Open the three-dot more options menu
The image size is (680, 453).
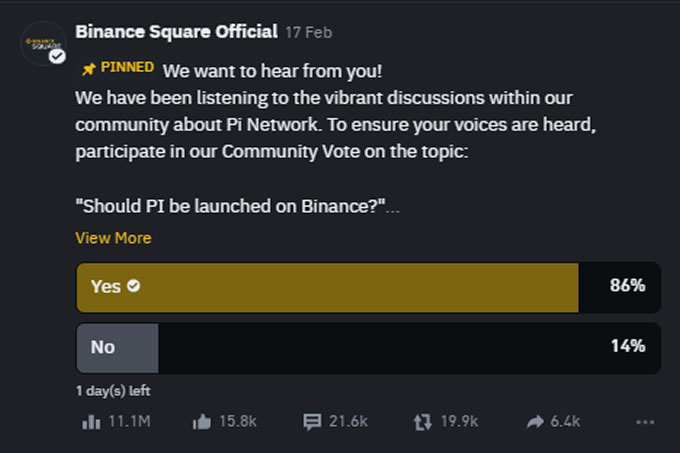pyautogui.click(x=645, y=422)
